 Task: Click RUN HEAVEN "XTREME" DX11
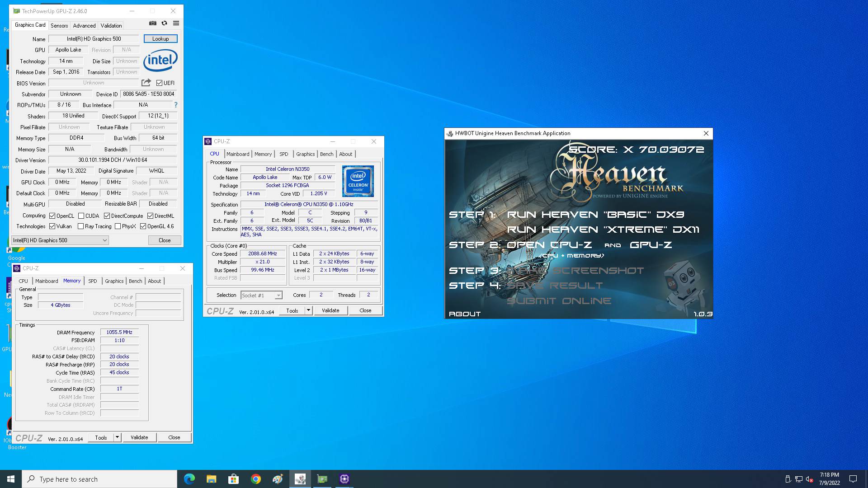point(603,230)
